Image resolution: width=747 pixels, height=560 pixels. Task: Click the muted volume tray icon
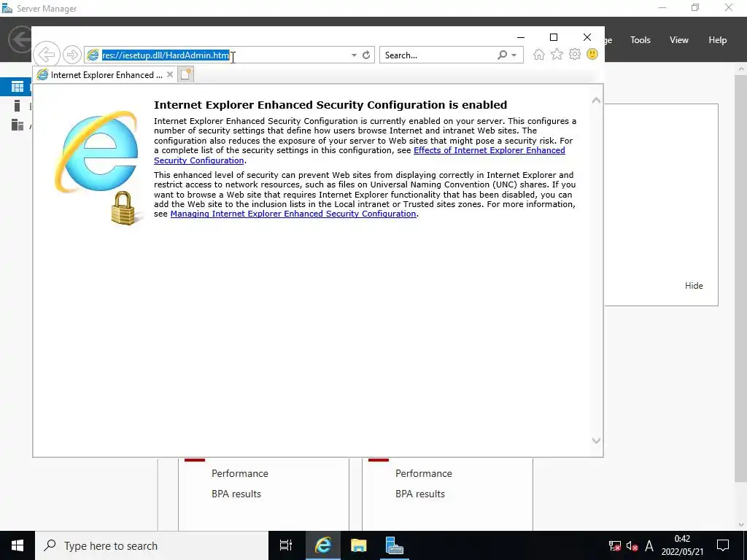click(632, 545)
